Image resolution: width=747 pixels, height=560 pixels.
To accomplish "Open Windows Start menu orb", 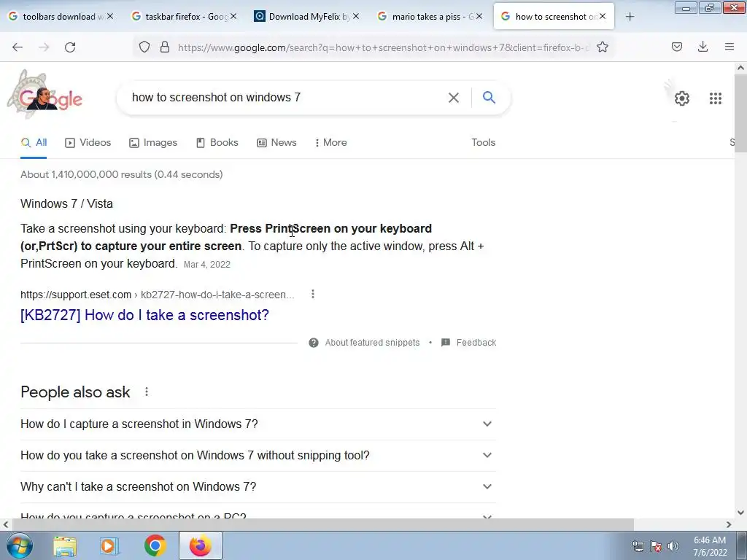I will point(19,545).
